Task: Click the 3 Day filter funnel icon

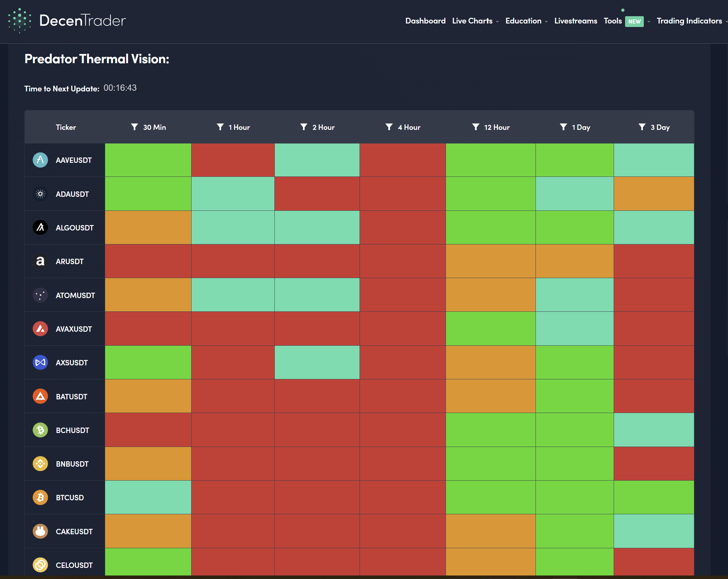Action: tap(642, 127)
